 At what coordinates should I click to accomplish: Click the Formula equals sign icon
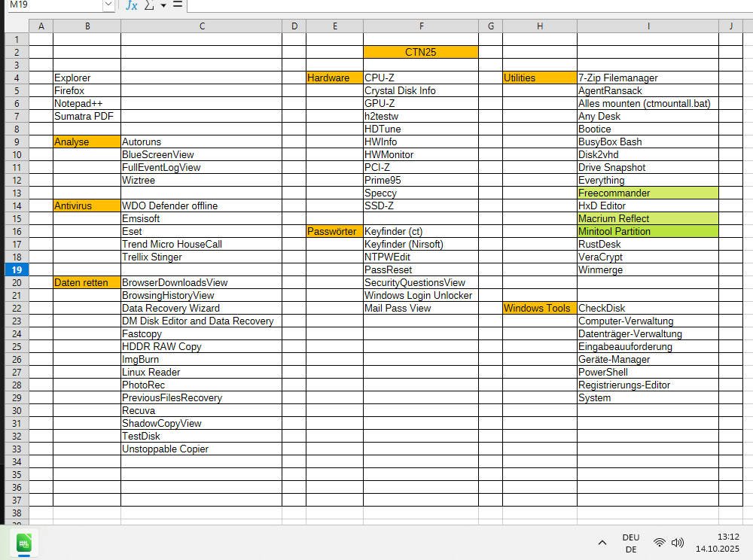(x=178, y=5)
